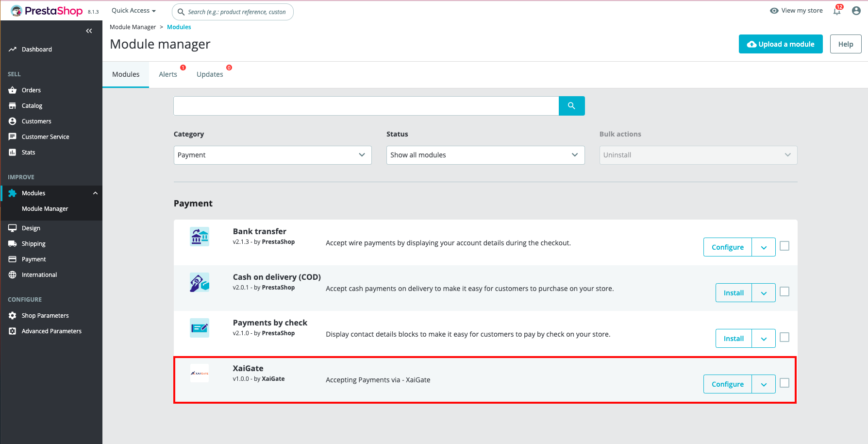Click the XaiGate module title

(x=248, y=368)
